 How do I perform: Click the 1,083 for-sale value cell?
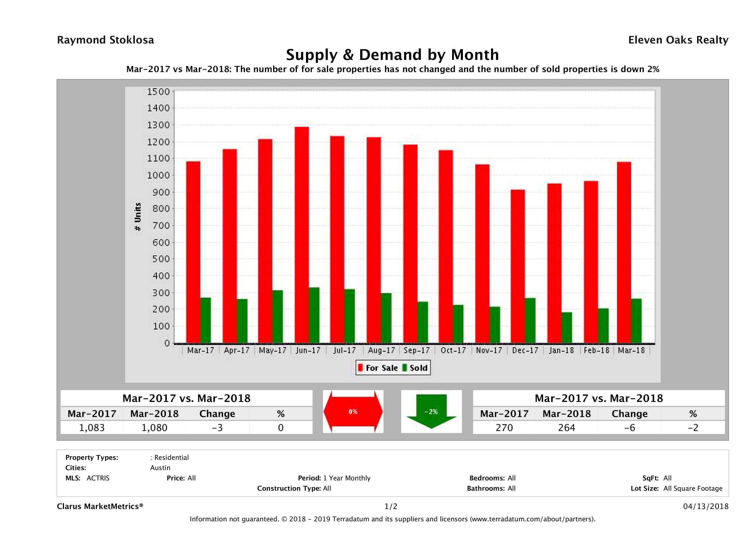(92, 428)
